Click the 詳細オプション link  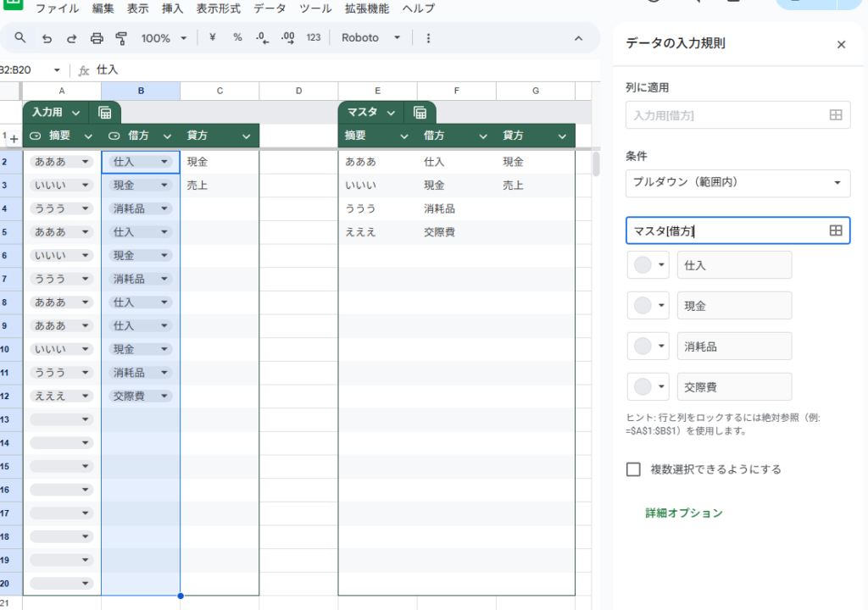pos(683,513)
